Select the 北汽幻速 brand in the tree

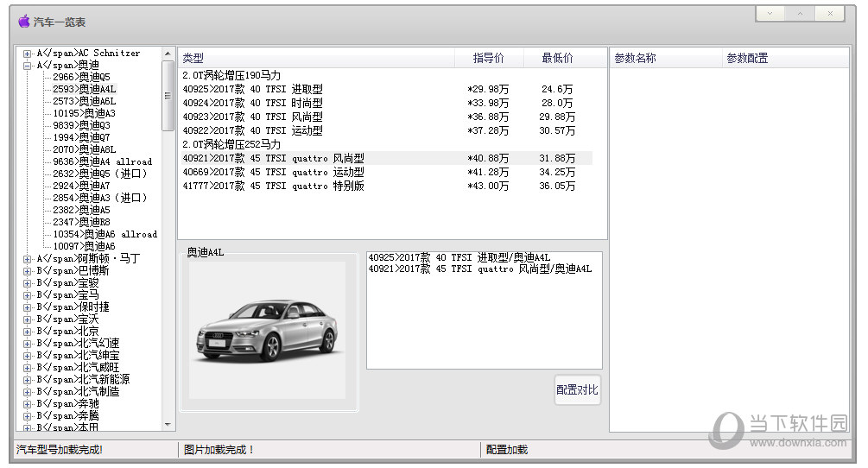coord(78,344)
